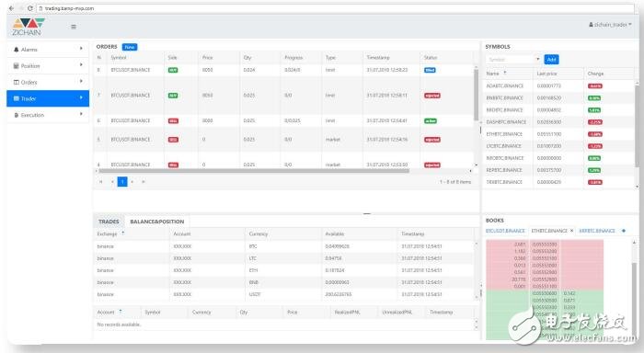Image resolution: width=644 pixels, height=353 pixels.
Task: Sort balances by the Currency column
Action: pyautogui.click(x=259, y=234)
